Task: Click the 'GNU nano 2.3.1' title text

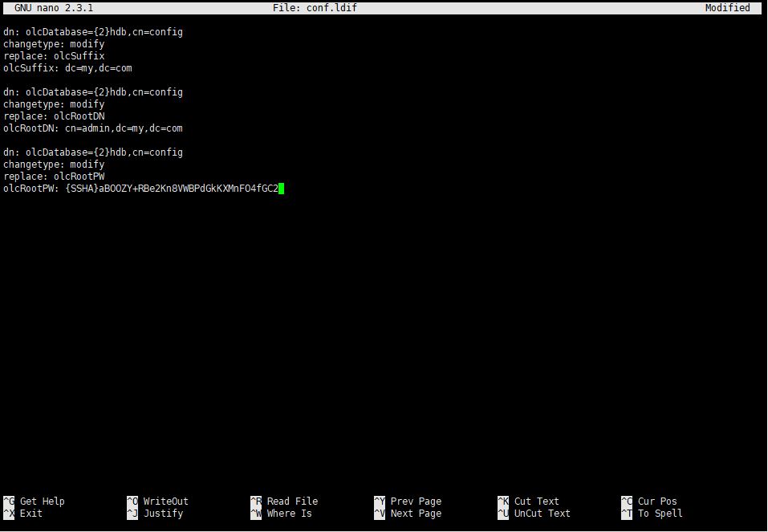Action: (54, 8)
